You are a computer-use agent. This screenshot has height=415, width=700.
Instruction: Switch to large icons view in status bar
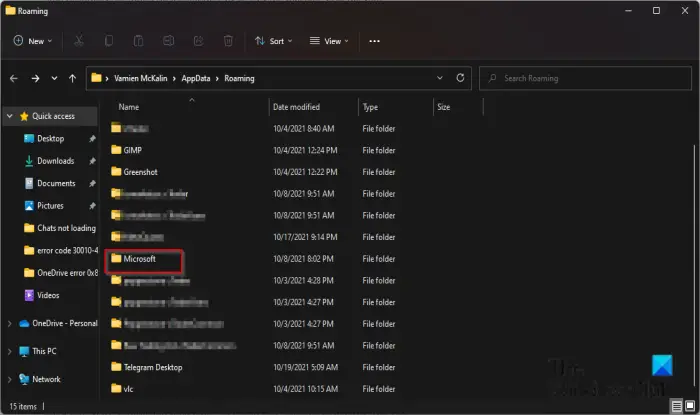(690, 406)
